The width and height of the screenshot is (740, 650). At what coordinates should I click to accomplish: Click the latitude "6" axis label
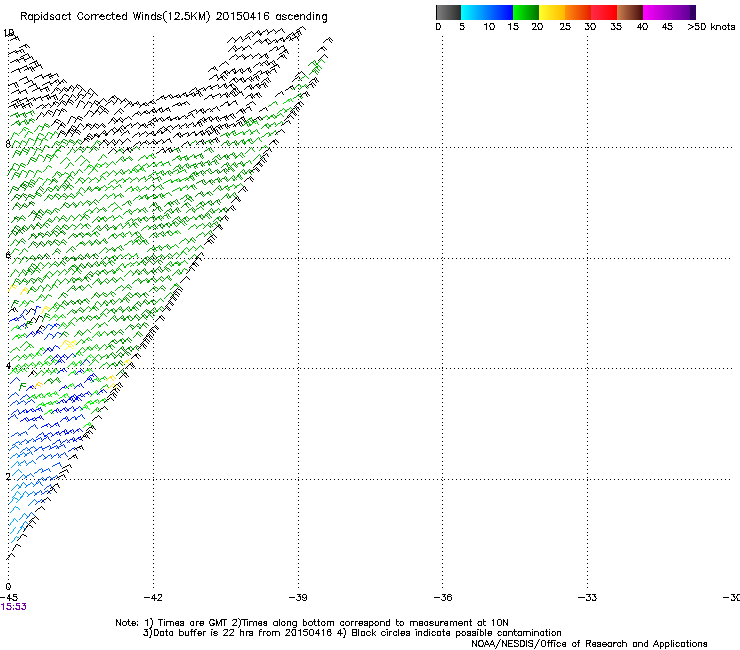pos(8,255)
